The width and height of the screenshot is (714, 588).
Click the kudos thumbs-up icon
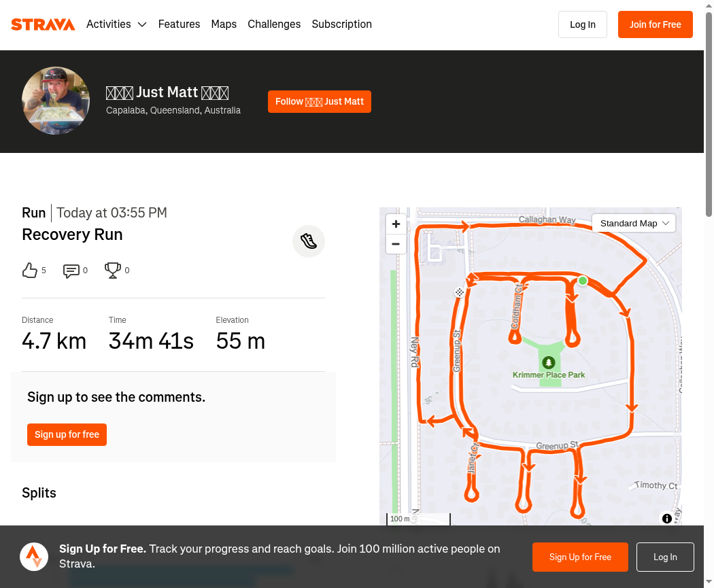pos(30,271)
